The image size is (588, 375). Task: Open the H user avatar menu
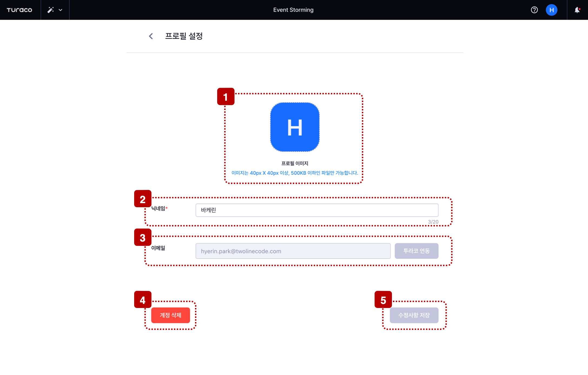(x=551, y=10)
